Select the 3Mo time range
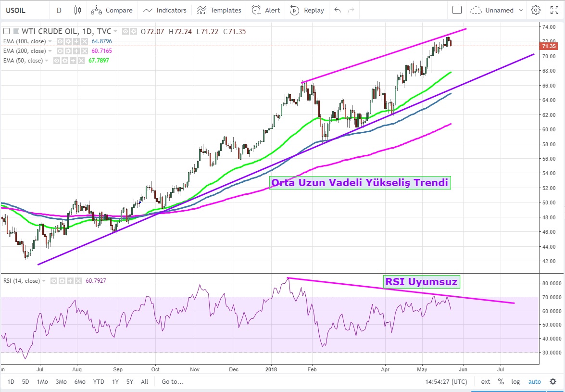565x392 pixels. pos(61,382)
